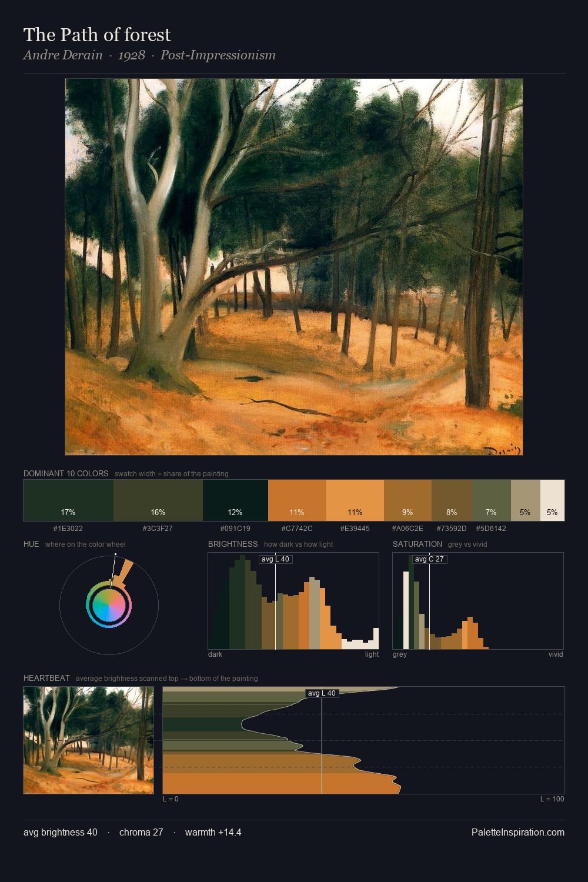This screenshot has width=588, height=882.
Task: Click the 'dark' axis label
Action: [215, 654]
